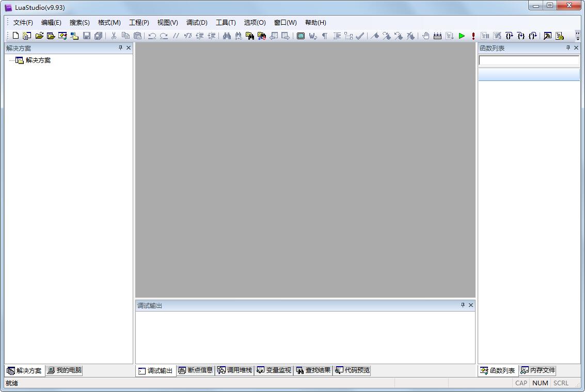Screen dimensions: 585x392
Task: Click the Open file folder icon
Action: tap(39, 36)
